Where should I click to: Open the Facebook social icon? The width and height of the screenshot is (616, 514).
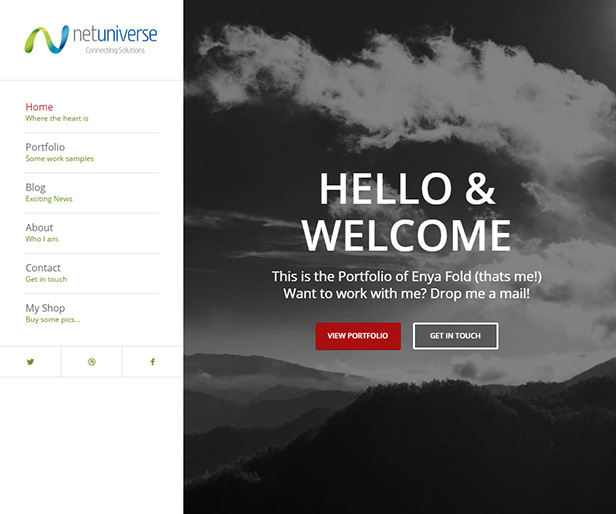152,362
